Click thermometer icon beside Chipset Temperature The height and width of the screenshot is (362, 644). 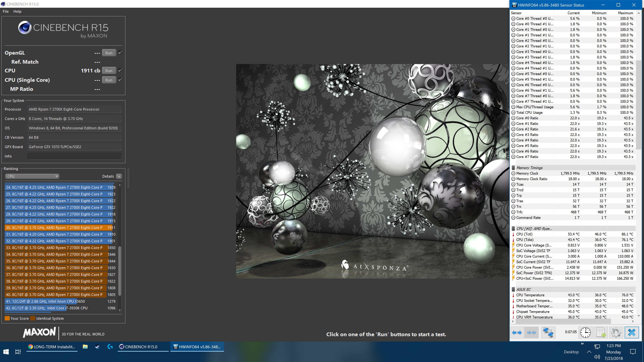coord(514,312)
